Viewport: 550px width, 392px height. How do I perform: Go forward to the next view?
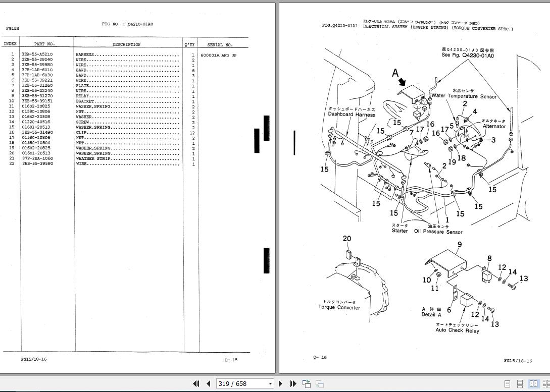pos(319,383)
